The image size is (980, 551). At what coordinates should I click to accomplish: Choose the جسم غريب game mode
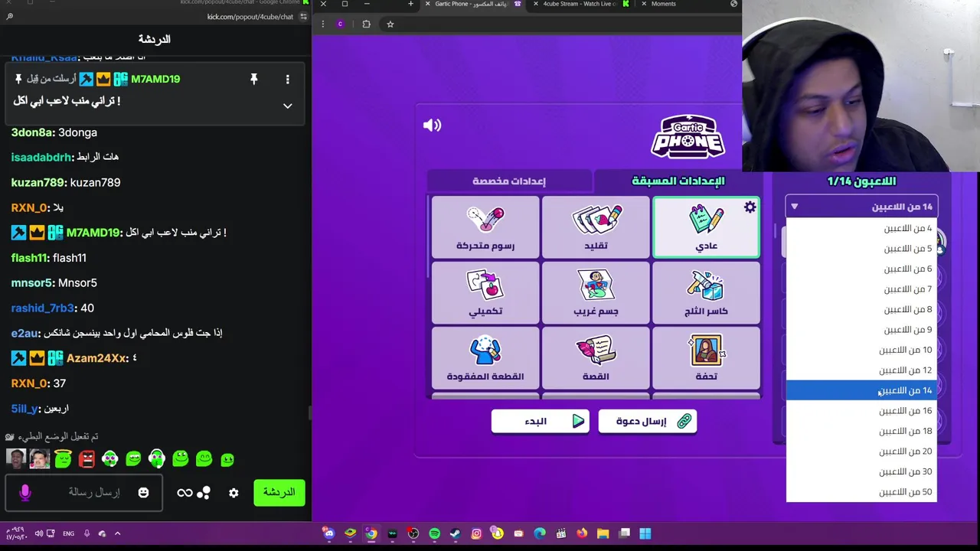point(596,293)
